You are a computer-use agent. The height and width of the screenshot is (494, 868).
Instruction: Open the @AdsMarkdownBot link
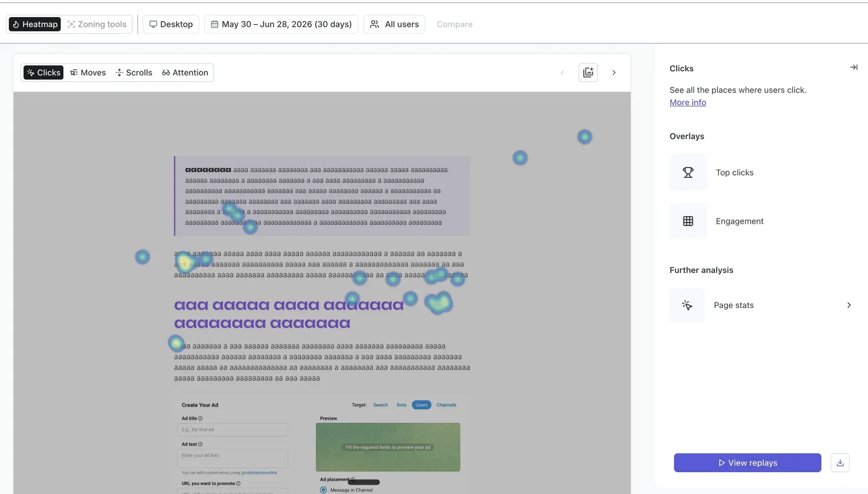click(259, 473)
